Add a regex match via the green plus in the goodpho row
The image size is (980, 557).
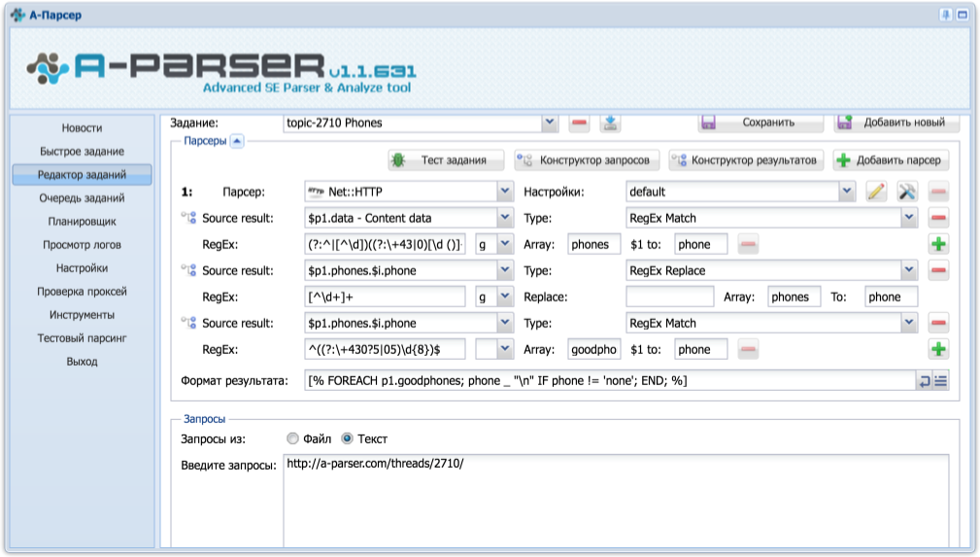(x=938, y=349)
